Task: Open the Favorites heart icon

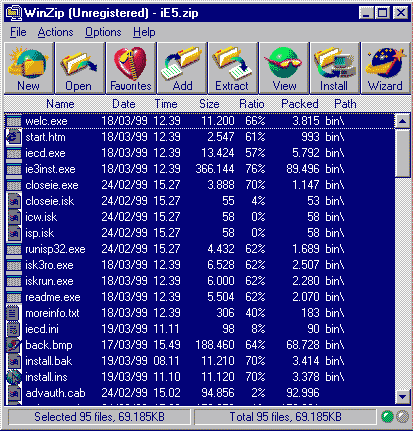Action: point(131,68)
